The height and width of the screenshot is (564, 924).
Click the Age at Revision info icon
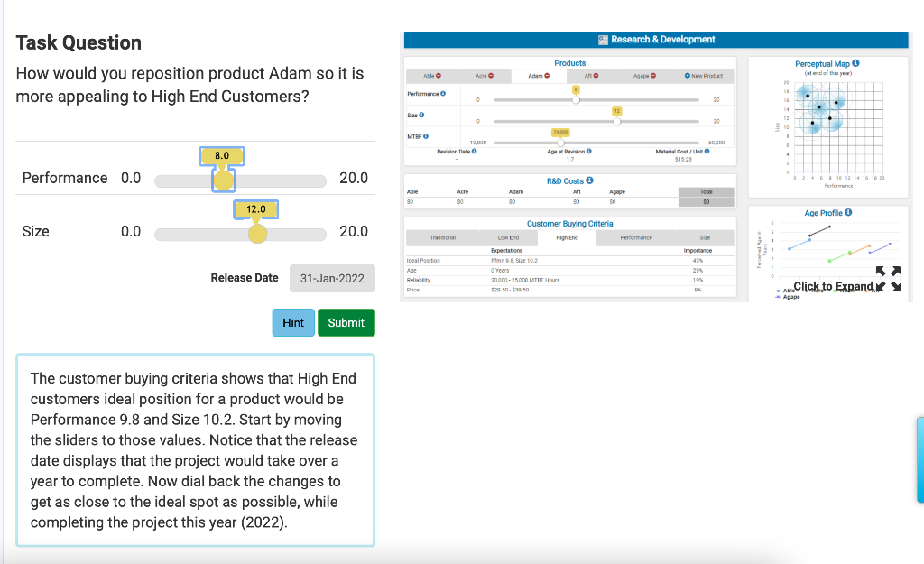588,152
